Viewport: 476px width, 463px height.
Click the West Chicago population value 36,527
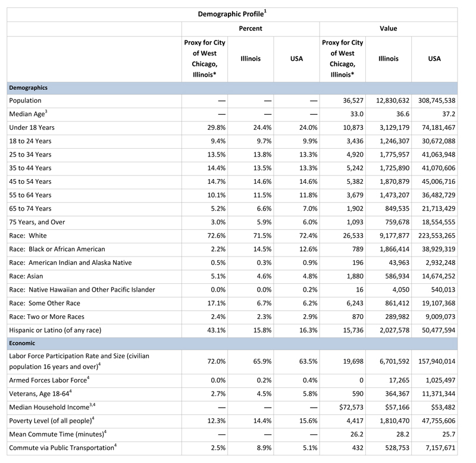tap(353, 101)
